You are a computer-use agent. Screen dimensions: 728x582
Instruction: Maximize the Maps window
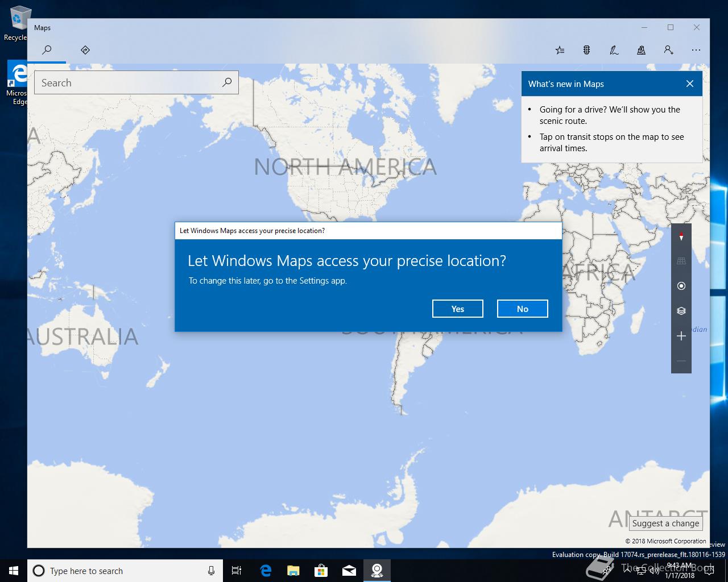(671, 27)
